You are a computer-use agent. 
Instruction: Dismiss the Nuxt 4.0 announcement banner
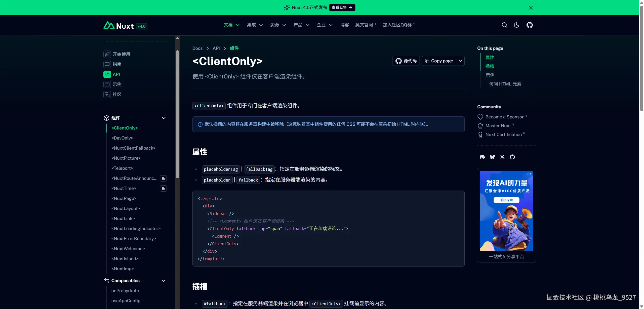pos(531,8)
